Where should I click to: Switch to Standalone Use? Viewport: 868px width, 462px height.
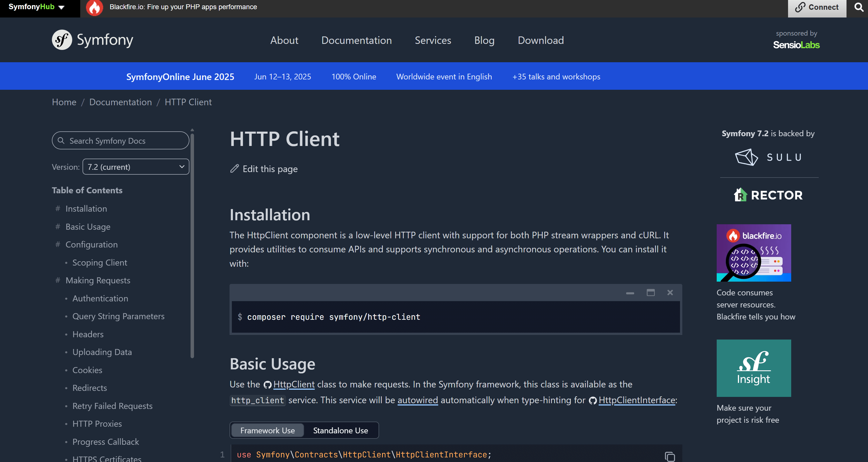tap(340, 430)
